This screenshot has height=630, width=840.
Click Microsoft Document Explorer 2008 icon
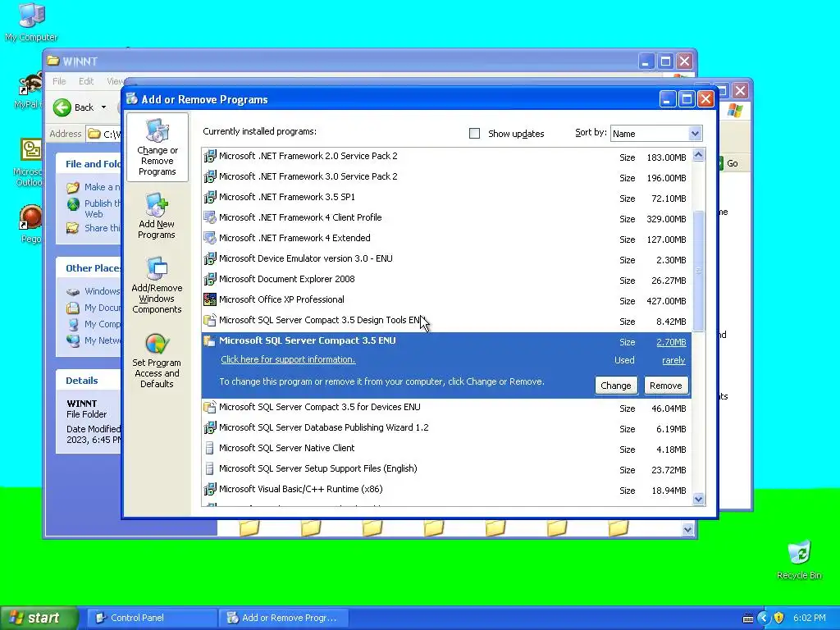[210, 279]
